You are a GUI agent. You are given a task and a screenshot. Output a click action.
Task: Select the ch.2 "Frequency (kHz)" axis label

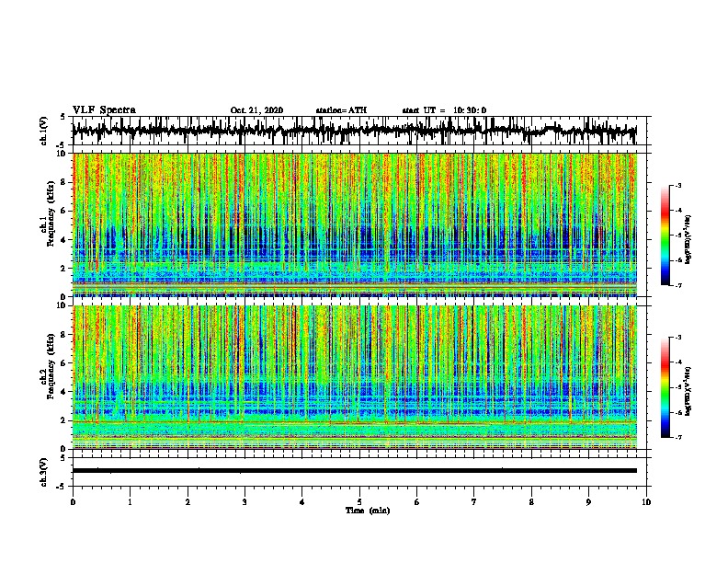51,366
